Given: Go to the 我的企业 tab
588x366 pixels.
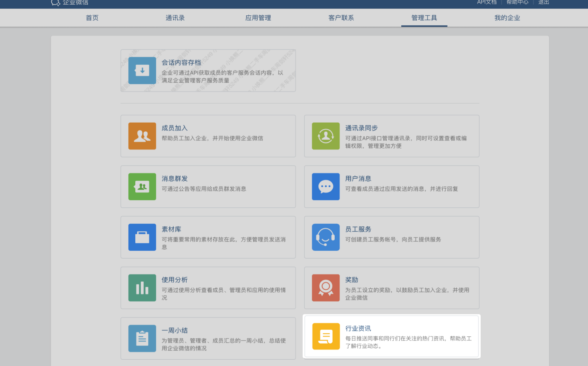Looking at the screenshot, I should point(507,18).
